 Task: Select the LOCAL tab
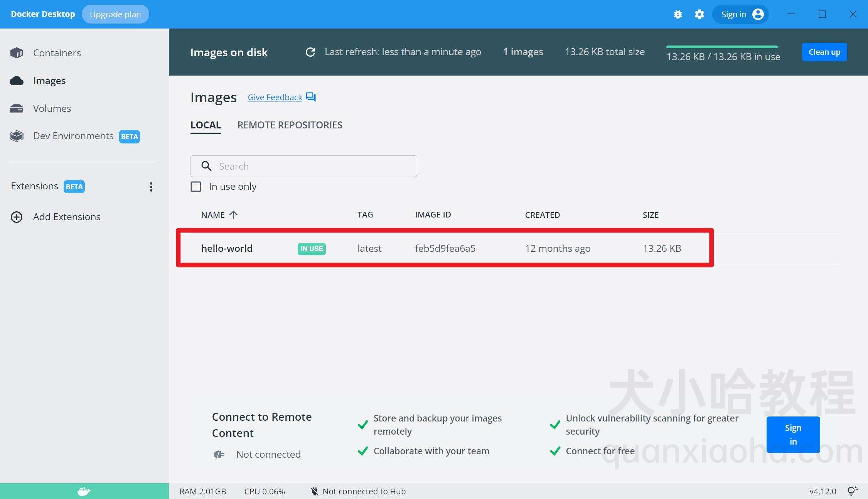[x=206, y=125]
